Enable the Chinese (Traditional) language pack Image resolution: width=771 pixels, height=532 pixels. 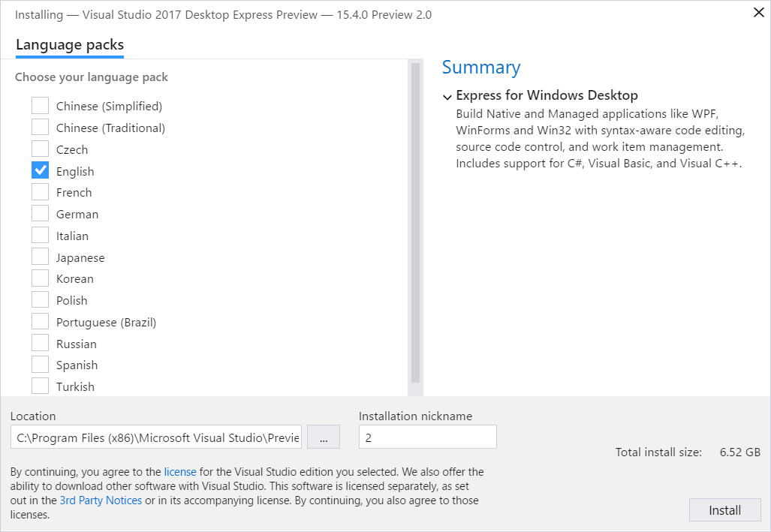click(x=41, y=128)
